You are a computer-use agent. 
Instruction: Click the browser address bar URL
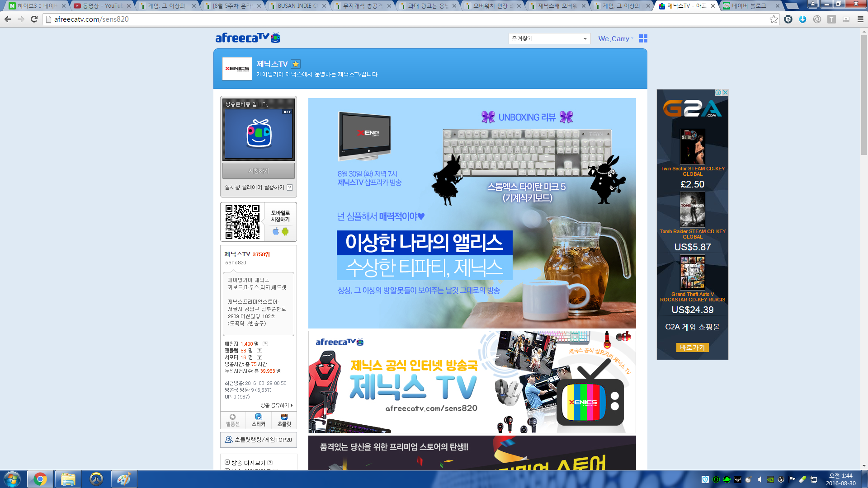pyautogui.click(x=271, y=19)
